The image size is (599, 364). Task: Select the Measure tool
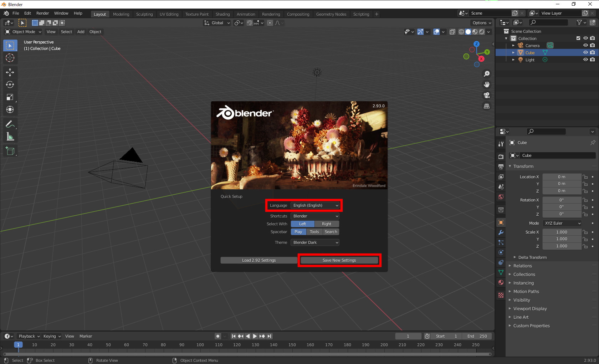tap(10, 136)
